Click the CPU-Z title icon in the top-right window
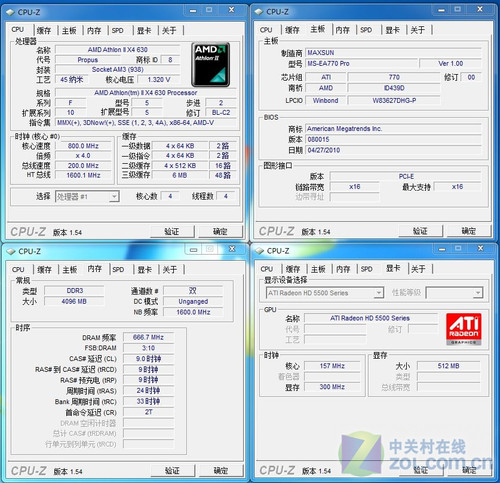500x483 pixels. pyautogui.click(x=259, y=12)
